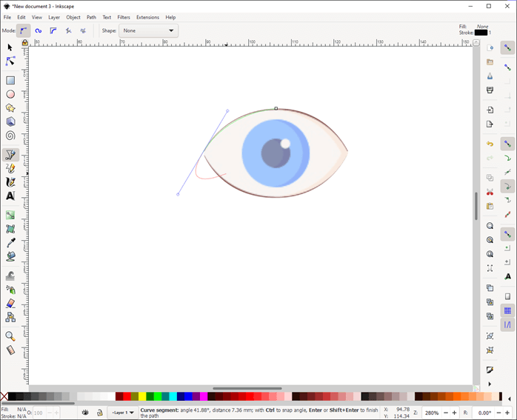517x420 pixels.
Task: Open the Shape dropdown
Action: (x=149, y=31)
